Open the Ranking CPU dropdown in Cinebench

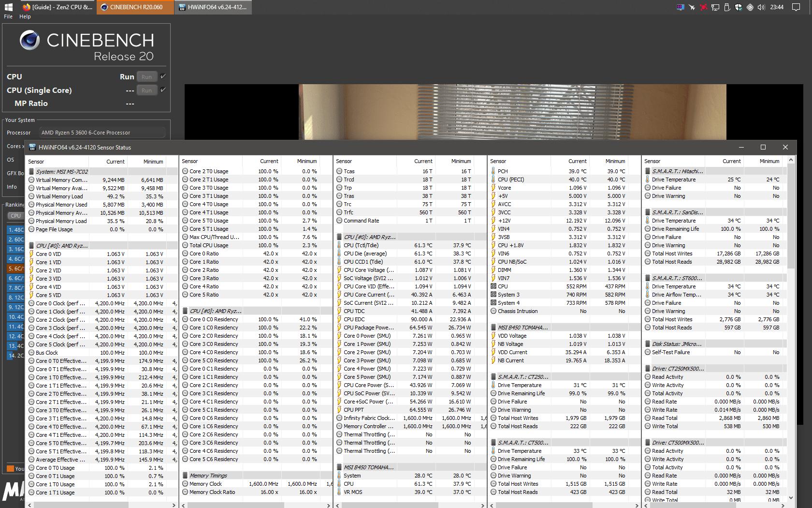[15, 216]
